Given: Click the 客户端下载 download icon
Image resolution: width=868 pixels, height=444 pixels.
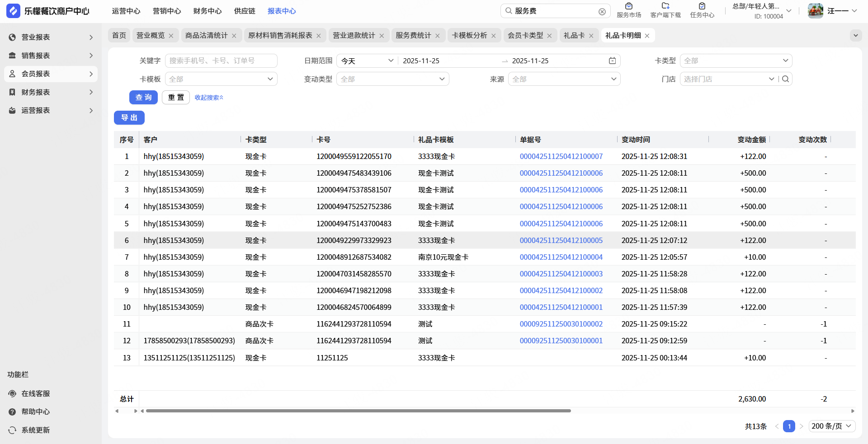Looking at the screenshot, I should pyautogui.click(x=665, y=6).
